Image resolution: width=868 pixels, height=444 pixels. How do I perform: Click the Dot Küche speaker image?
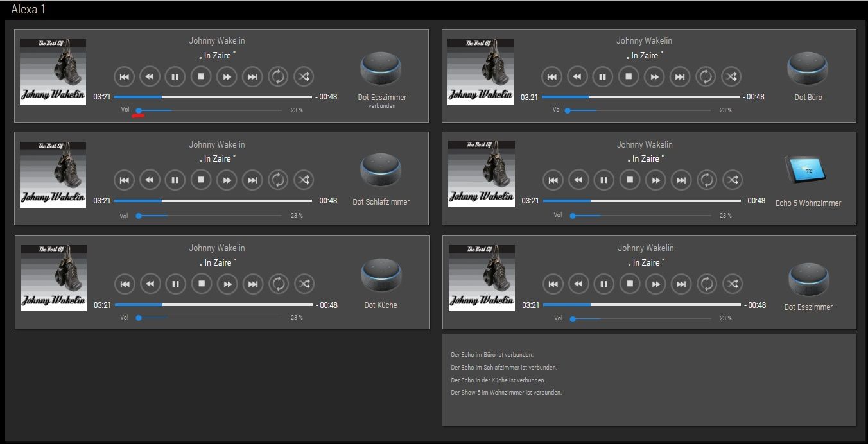[381, 276]
